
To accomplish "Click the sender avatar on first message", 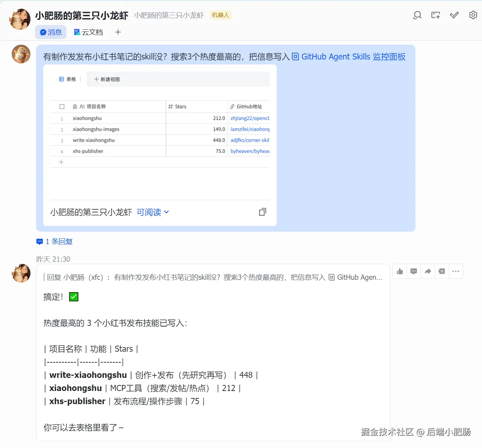I will pos(21,54).
